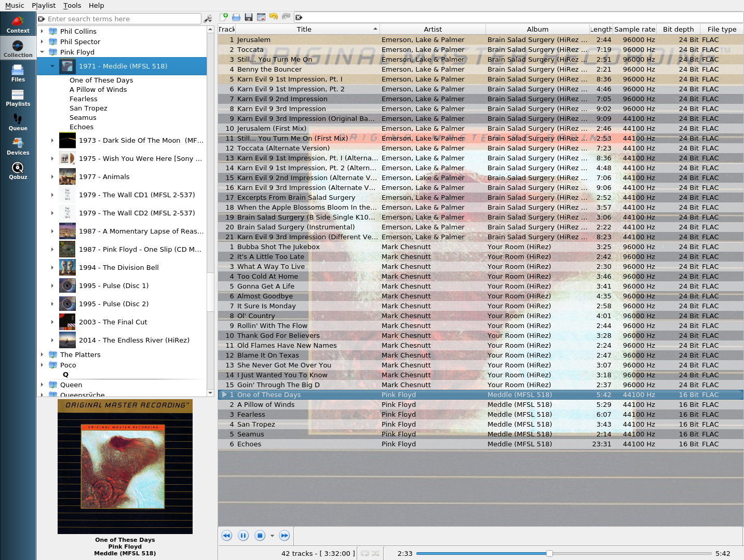Open collection filter options wrench icon
744x560 pixels.
coord(208,19)
